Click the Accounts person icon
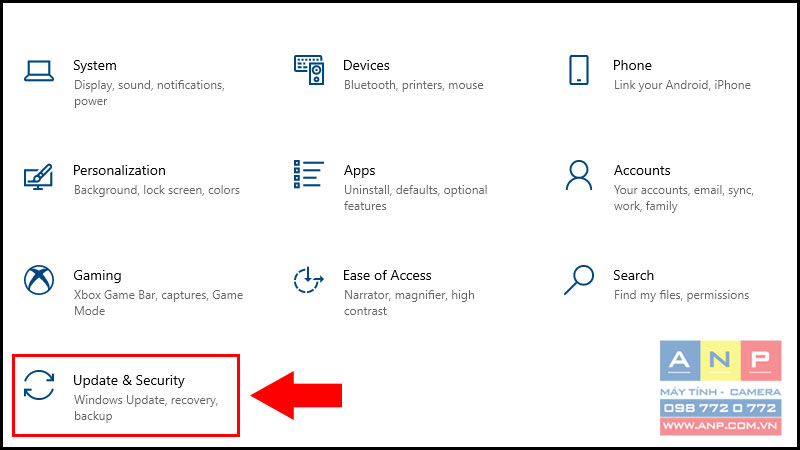The image size is (800, 450). pyautogui.click(x=579, y=175)
